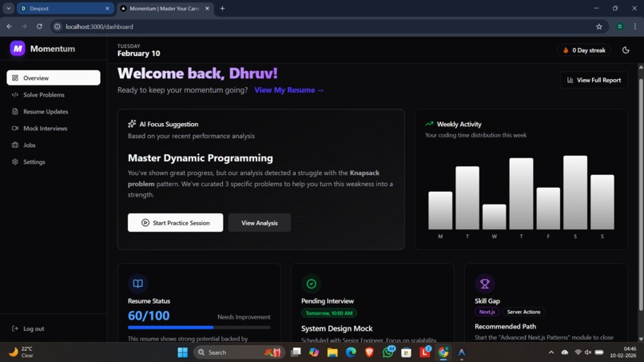This screenshot has height=362, width=644.
Task: Switch to the Devpost browser tab
Action: coord(66,8)
